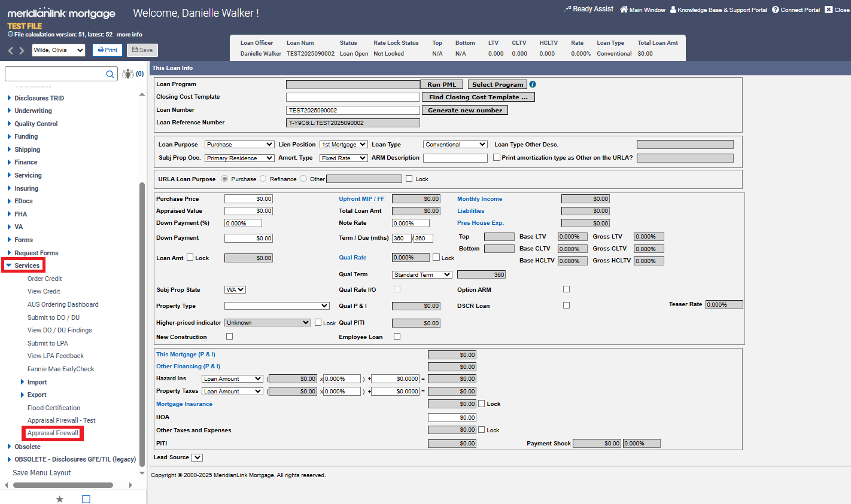
Task: Check New Construction checkbox
Action: 229,336
